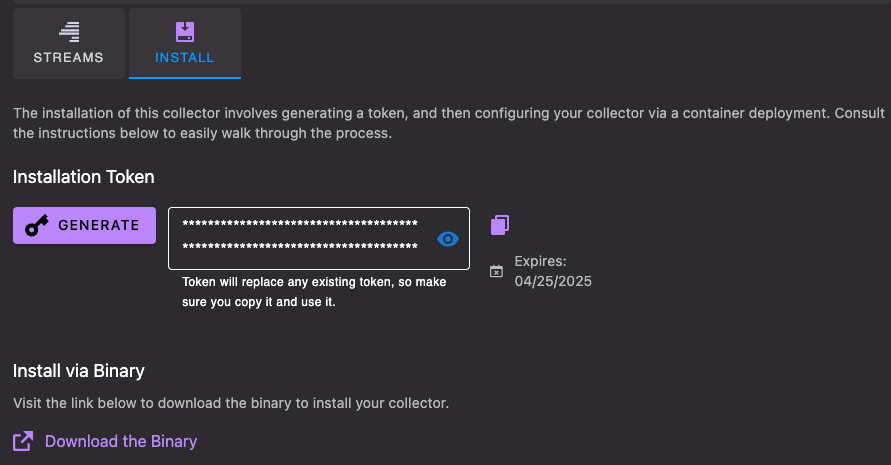Click the 'Visit the link below' instruction
Screen dimensions: 891x465
231,403
